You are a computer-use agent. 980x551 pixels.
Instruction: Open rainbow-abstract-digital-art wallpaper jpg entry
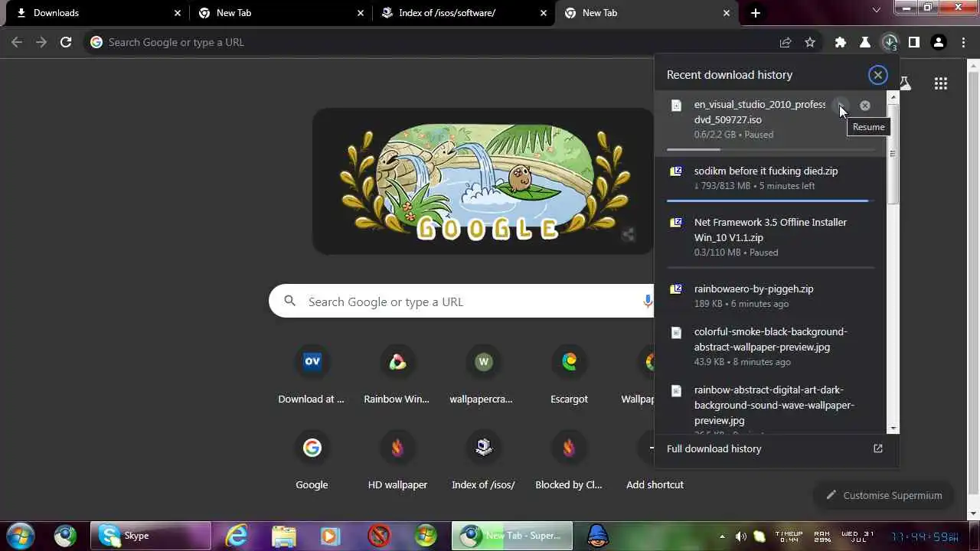(x=770, y=405)
